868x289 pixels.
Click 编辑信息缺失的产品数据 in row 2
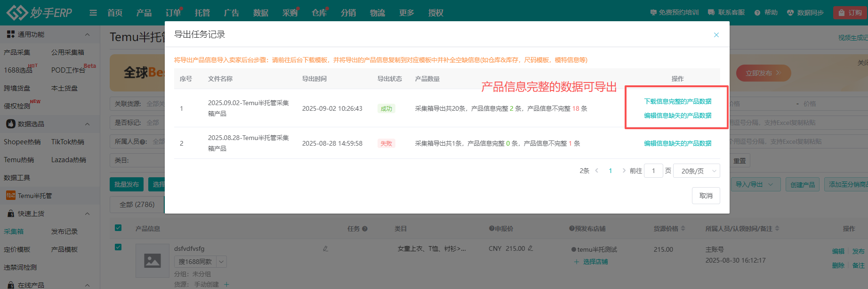(x=678, y=143)
